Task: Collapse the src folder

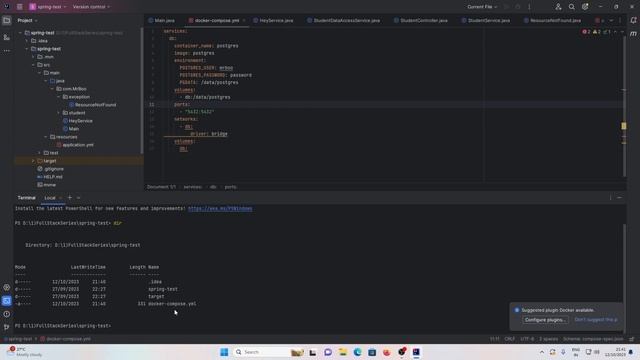Action: pos(33,64)
